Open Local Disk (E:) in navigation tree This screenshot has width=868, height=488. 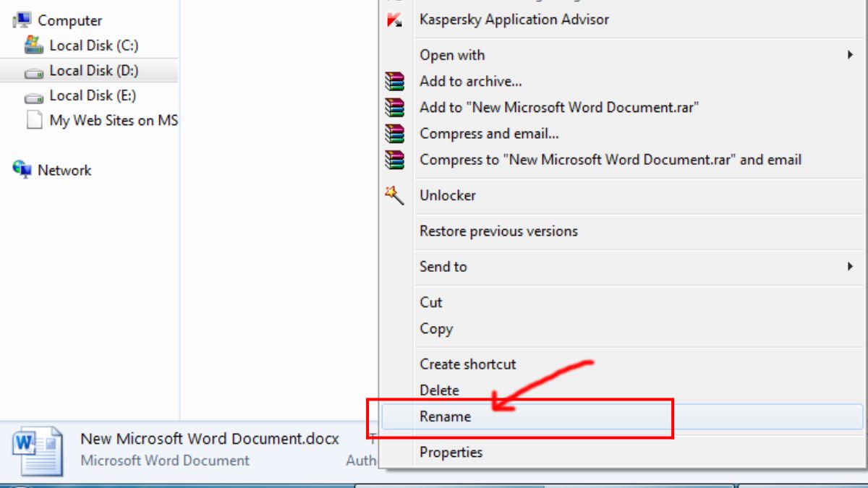coord(93,95)
